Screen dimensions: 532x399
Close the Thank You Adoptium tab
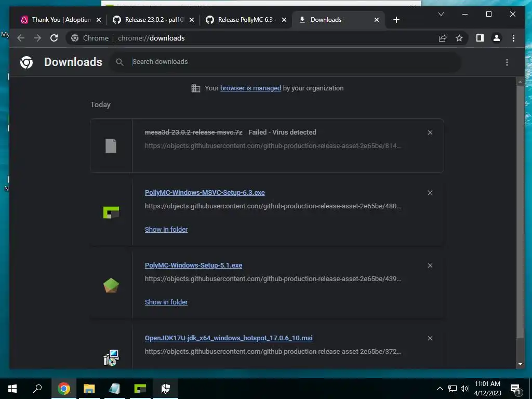(99, 20)
